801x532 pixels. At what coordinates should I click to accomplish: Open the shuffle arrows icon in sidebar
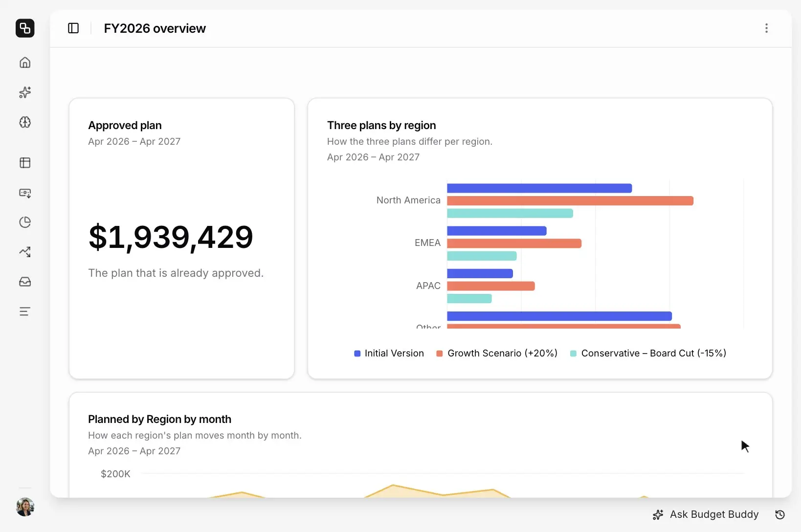coord(25,252)
